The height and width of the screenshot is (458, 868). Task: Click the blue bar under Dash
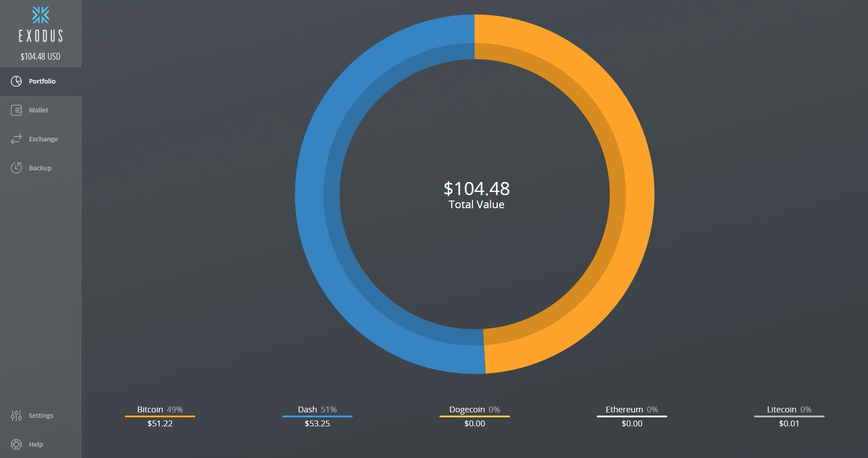(317, 416)
